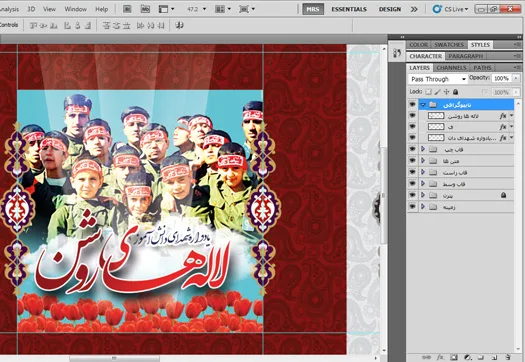Hide the second layer group
525x362 pixels.
(412, 149)
